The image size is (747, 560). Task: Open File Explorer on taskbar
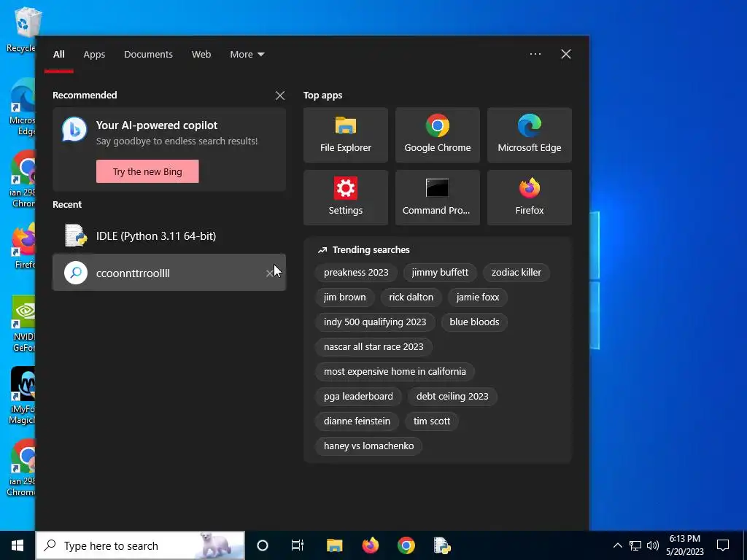334,545
